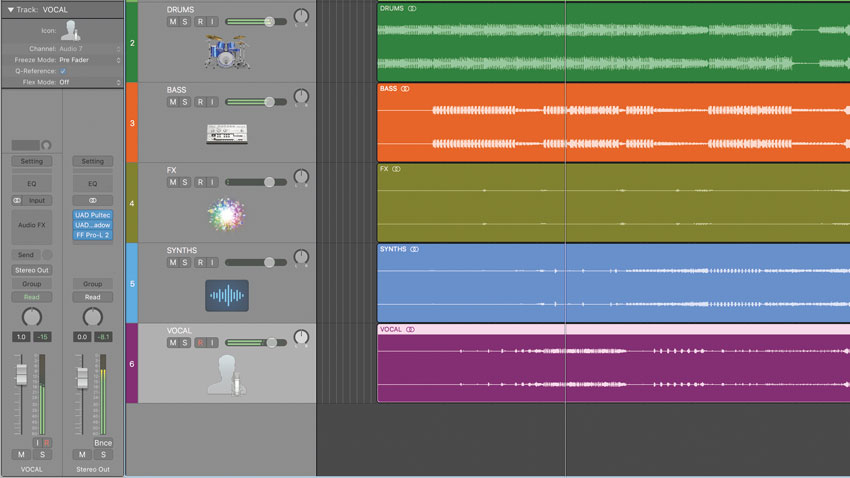This screenshot has width=850, height=478.
Task: Solo the BASS track
Action: (185, 102)
